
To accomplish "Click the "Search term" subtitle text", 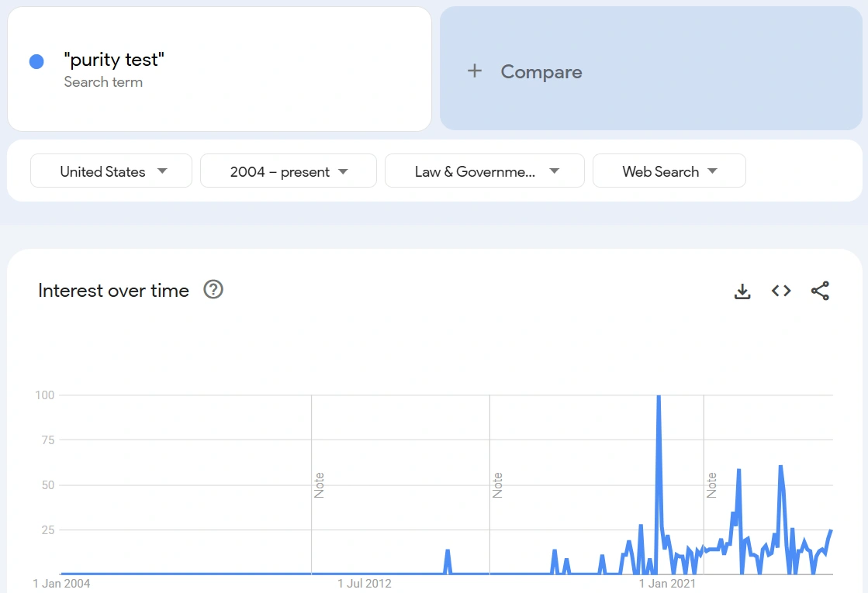I will pyautogui.click(x=103, y=82).
